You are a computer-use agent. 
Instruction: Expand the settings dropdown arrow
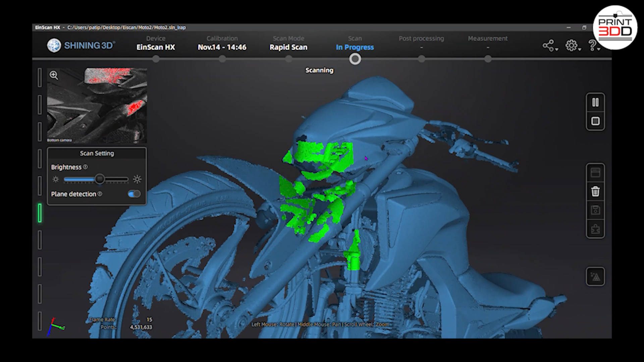[580, 50]
